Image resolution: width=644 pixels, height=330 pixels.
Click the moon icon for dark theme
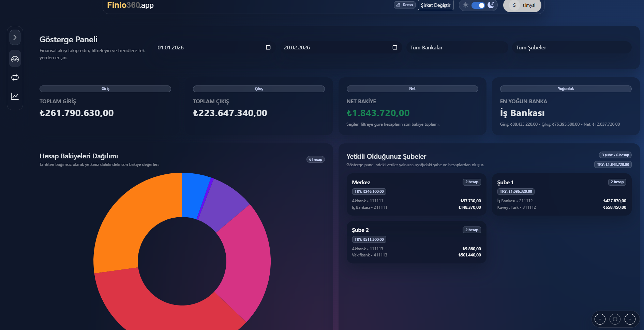(491, 5)
